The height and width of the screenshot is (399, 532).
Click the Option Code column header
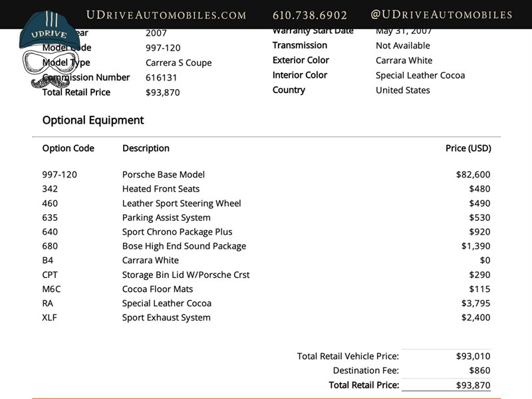(68, 148)
